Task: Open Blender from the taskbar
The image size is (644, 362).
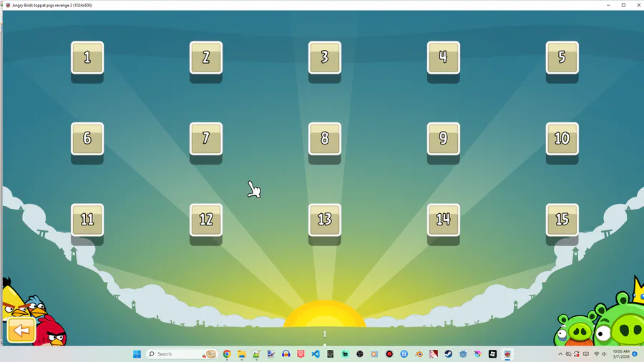Action: [x=419, y=354]
